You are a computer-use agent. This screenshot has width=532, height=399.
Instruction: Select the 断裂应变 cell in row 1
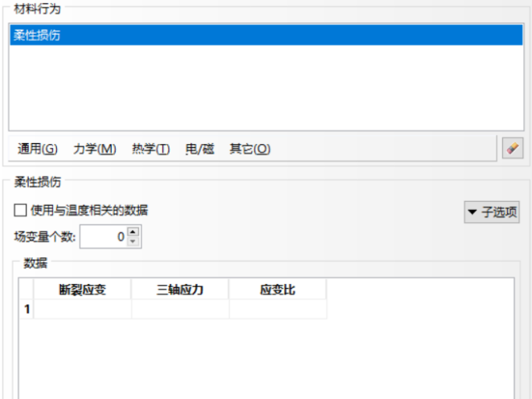(83, 309)
